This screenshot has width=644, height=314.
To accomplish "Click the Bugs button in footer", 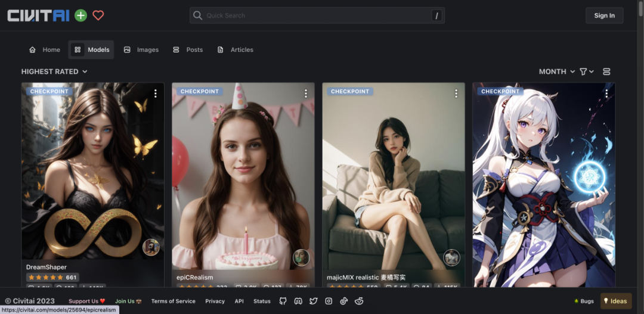I will 584,301.
